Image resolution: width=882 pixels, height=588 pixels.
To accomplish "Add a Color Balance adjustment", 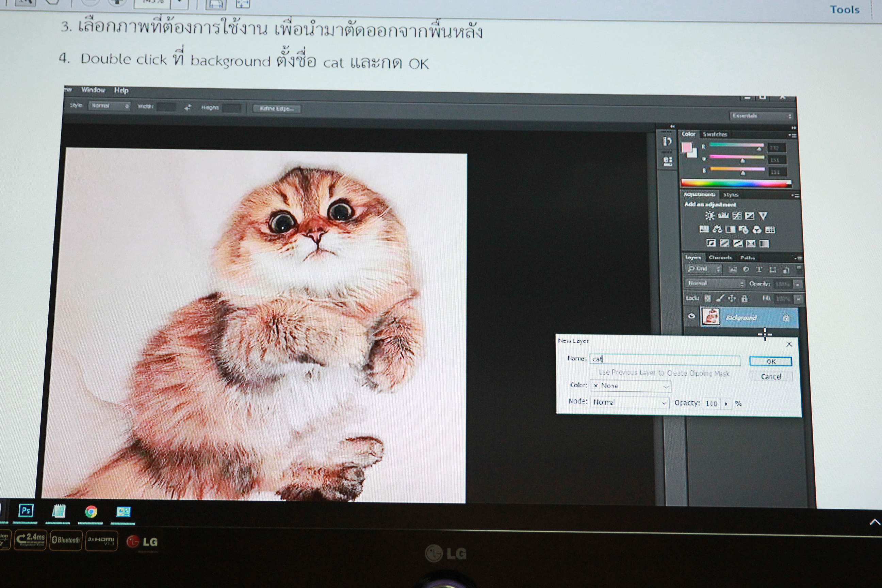I will (717, 229).
